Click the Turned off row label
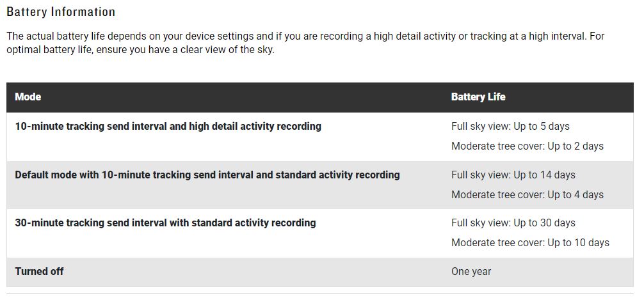 coord(39,272)
